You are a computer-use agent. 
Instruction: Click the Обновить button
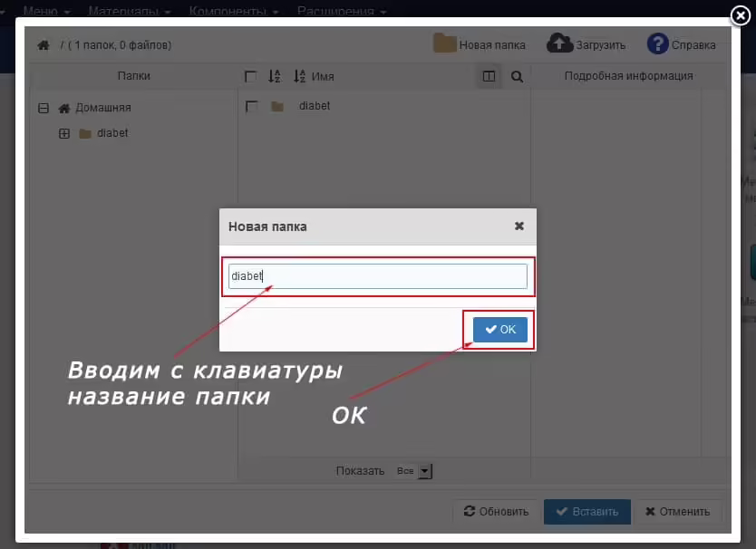click(x=496, y=512)
